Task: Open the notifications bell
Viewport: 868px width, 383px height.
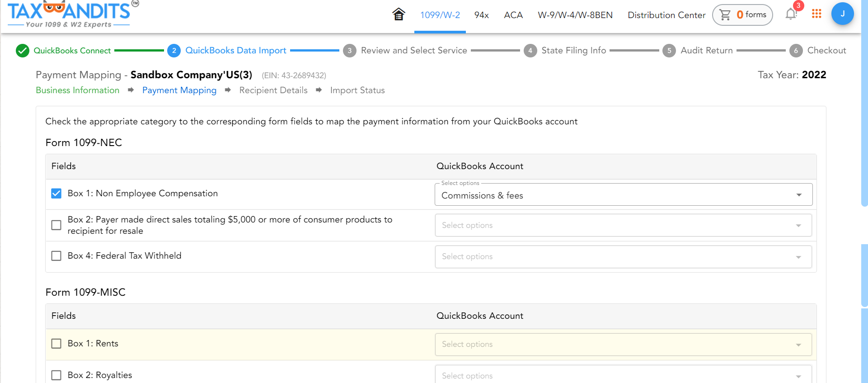Action: coord(791,14)
